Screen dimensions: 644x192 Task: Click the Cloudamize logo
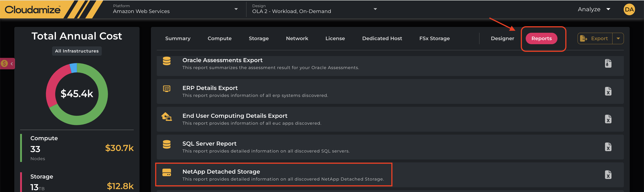(x=32, y=9)
